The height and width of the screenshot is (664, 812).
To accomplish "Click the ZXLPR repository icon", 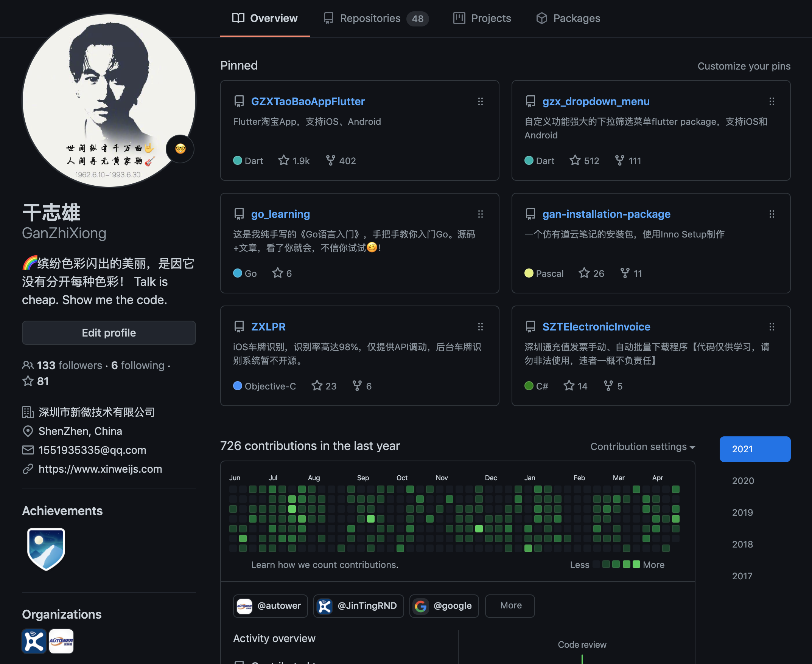I will [240, 326].
